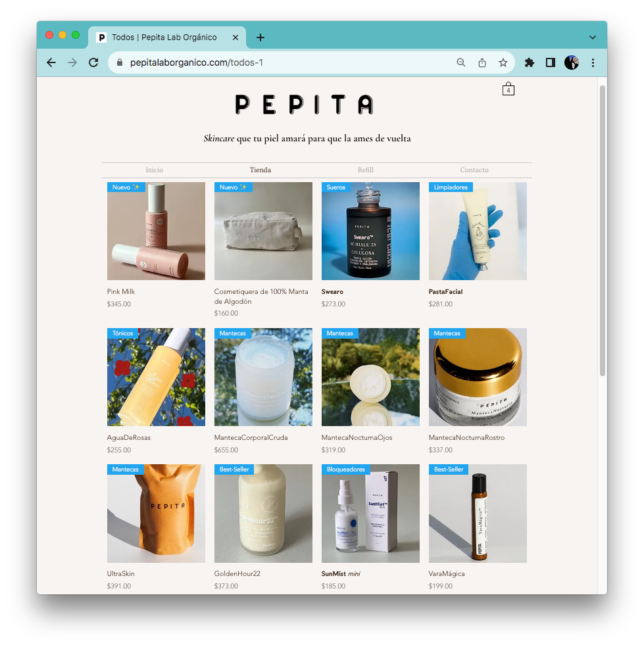Open the AguaDeRosas product image
644x647 pixels.
tap(156, 377)
